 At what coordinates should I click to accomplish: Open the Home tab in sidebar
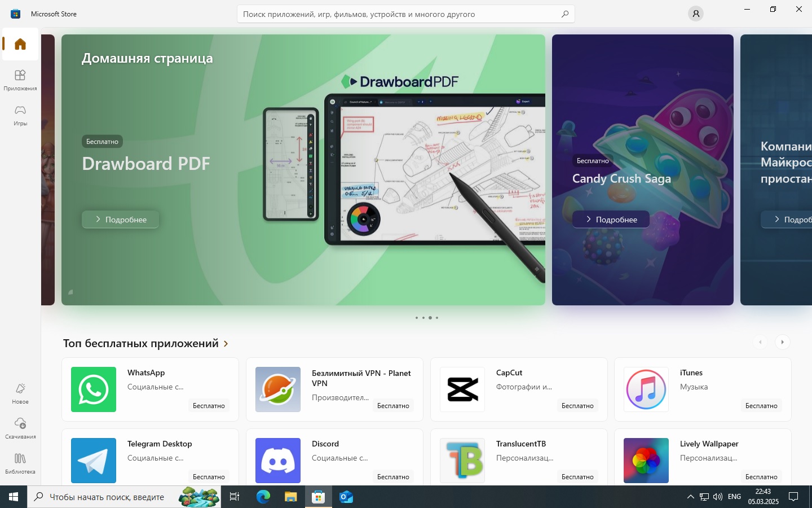coord(20,44)
